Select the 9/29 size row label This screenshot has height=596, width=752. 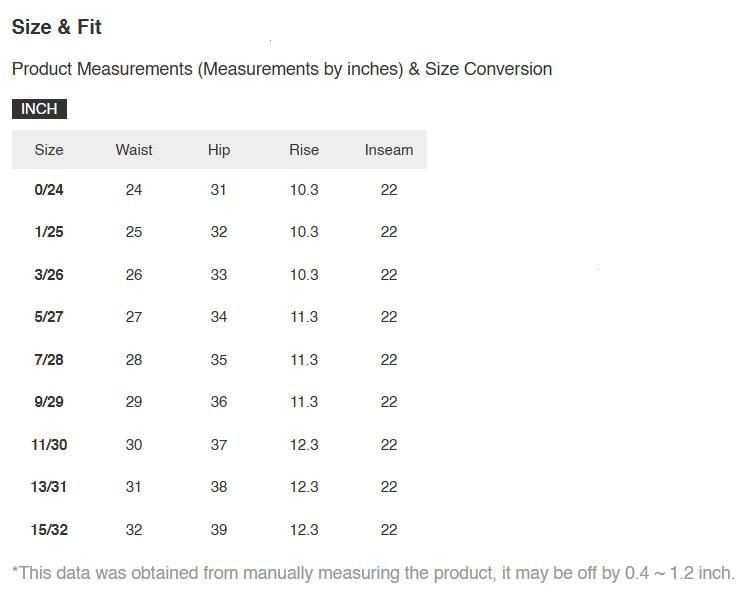[x=49, y=402]
